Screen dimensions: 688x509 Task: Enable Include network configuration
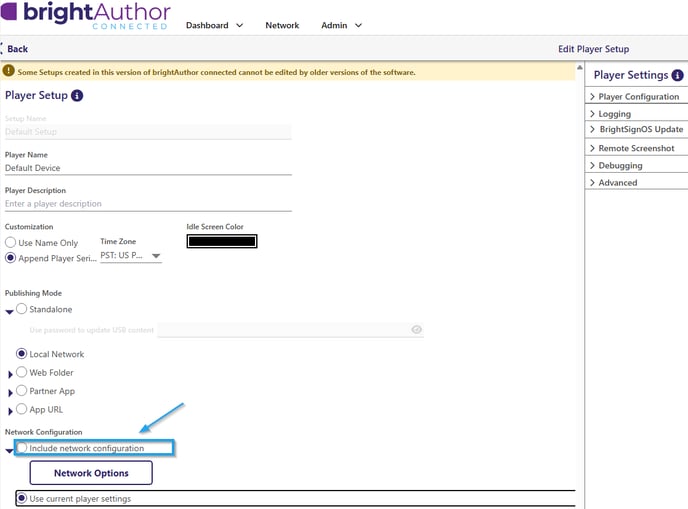pyautogui.click(x=22, y=448)
